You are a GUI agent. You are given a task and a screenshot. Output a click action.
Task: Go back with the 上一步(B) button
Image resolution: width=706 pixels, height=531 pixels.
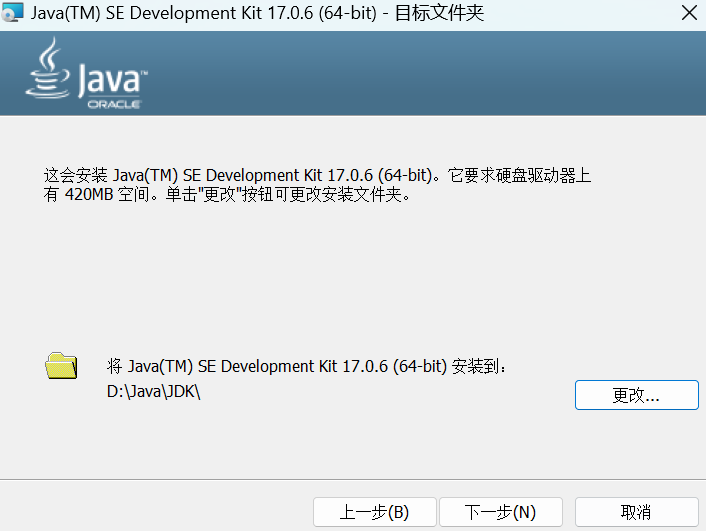pos(374,512)
